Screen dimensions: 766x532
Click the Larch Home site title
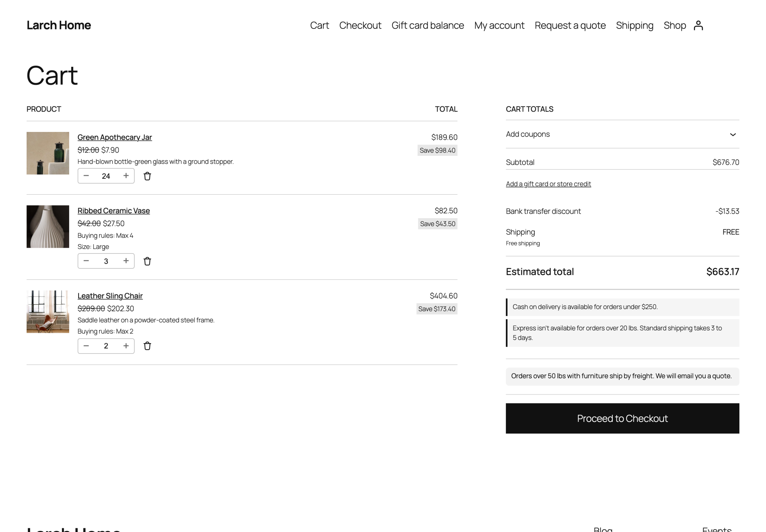click(x=59, y=25)
